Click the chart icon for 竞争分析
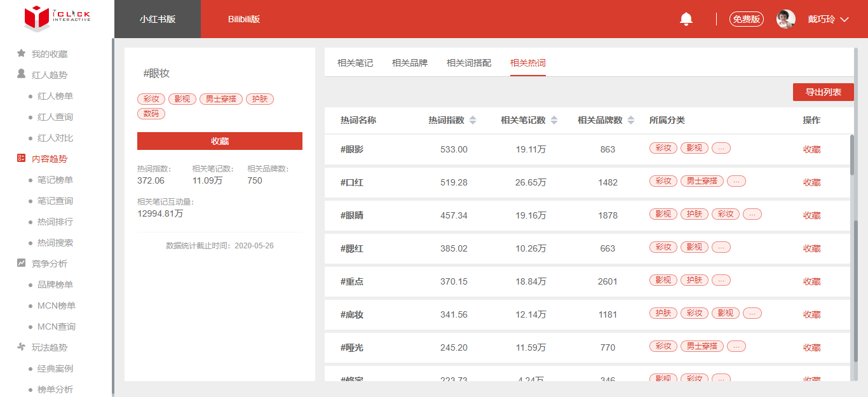The image size is (868, 397). (x=22, y=263)
